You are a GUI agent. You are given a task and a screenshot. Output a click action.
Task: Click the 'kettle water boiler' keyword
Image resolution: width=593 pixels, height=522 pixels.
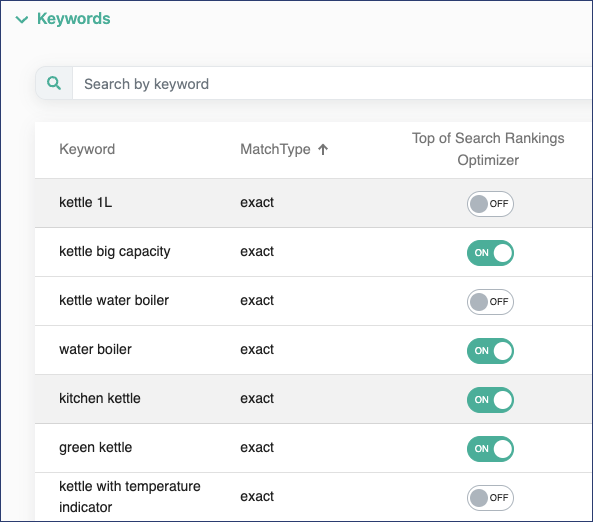(x=114, y=300)
